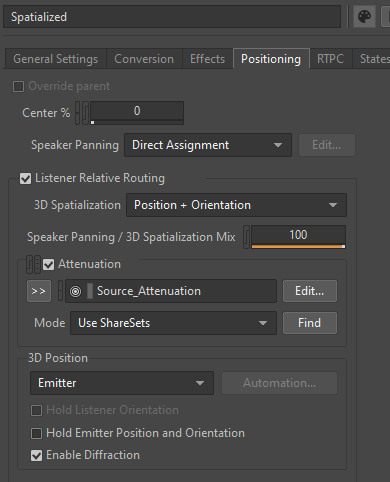Viewport: 390px width, 482px height.
Task: Enable Hold Emitter Position and Orientation
Action: (x=36, y=433)
